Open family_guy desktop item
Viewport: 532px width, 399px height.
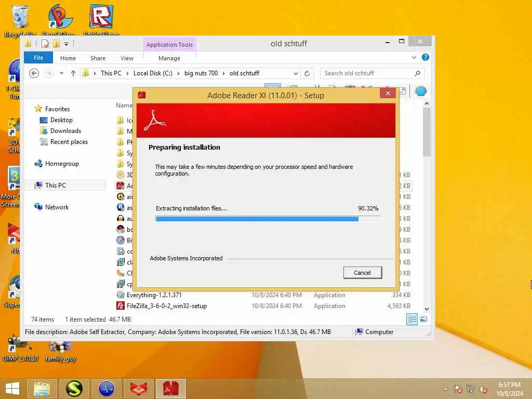coord(60,351)
